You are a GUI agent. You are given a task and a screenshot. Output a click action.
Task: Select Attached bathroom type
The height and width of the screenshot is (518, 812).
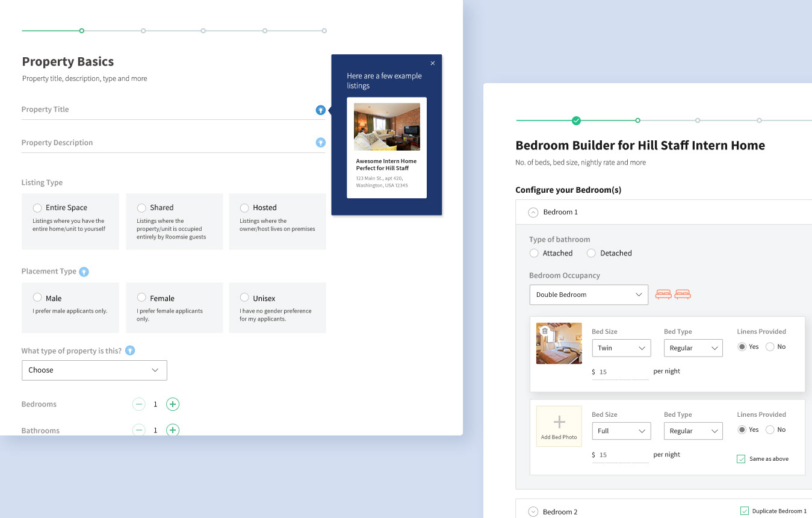tap(534, 253)
